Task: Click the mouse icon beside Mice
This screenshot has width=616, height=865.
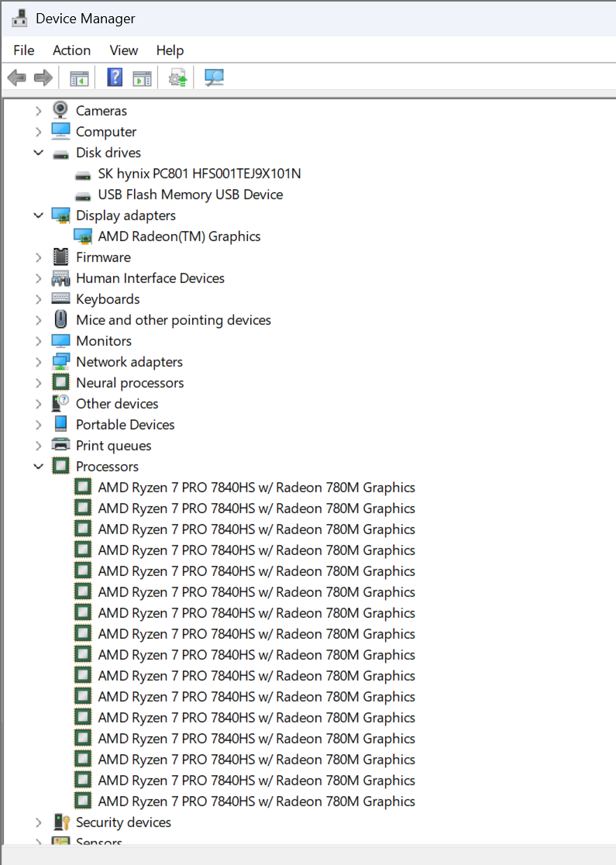Action: pyautogui.click(x=60, y=319)
